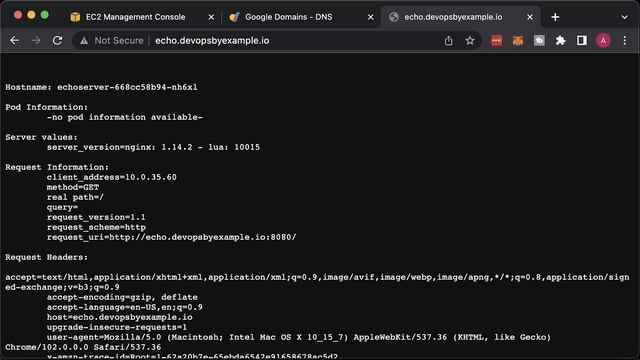
Task: Click the Hostname echoserver-668cc58b94-nh6xl line
Action: pos(101,87)
